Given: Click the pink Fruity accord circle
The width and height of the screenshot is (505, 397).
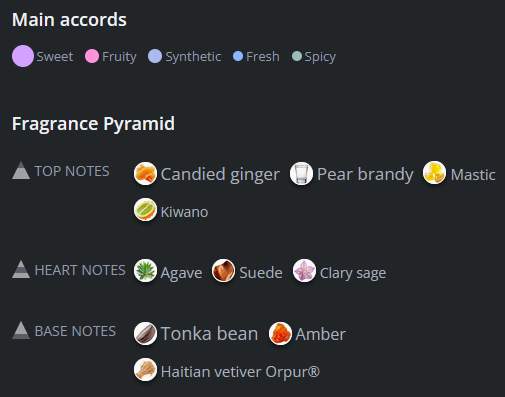Looking at the screenshot, I should coord(92,56).
